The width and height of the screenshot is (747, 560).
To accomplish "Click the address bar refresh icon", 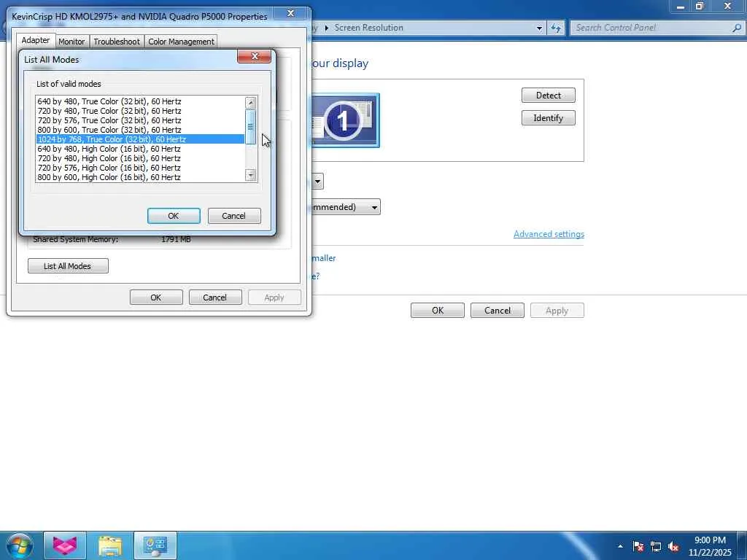I will pos(556,28).
